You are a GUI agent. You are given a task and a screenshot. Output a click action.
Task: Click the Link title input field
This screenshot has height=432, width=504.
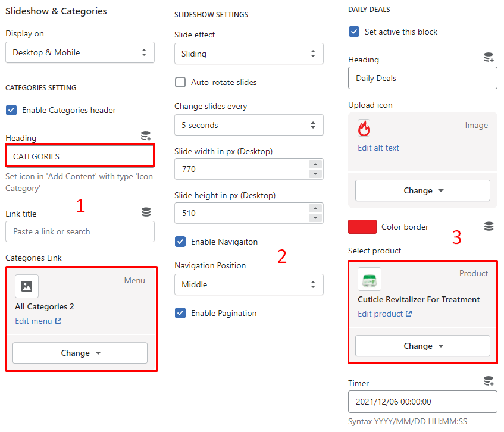click(x=80, y=231)
